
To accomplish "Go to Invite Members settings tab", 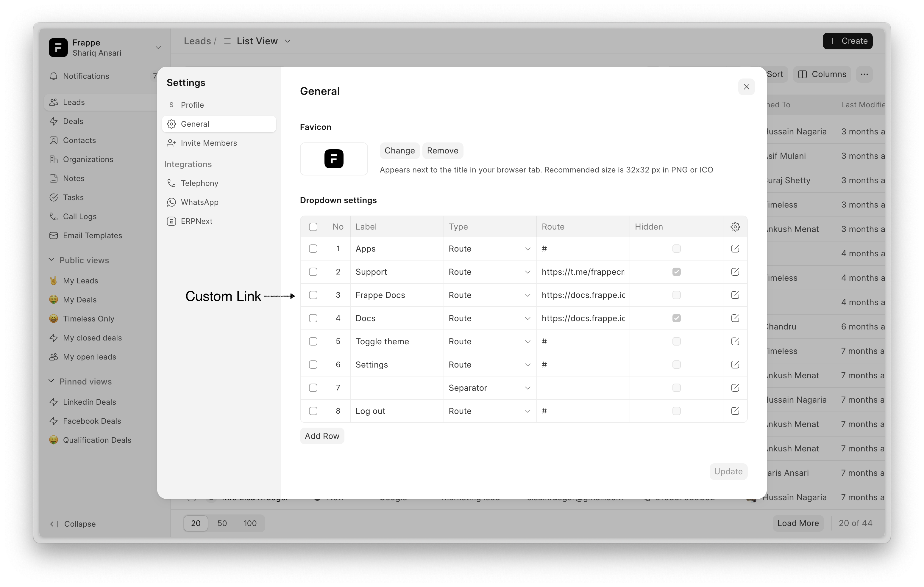I will (208, 143).
